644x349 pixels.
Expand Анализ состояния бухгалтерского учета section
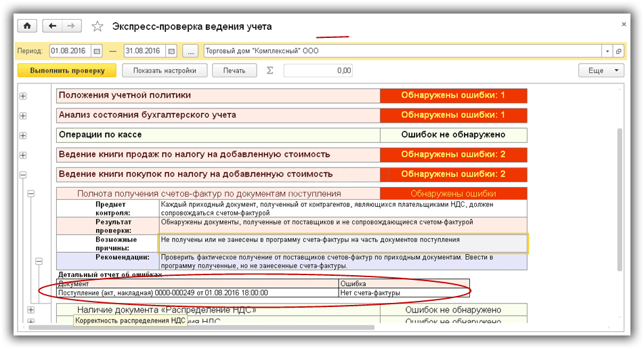coord(23,115)
